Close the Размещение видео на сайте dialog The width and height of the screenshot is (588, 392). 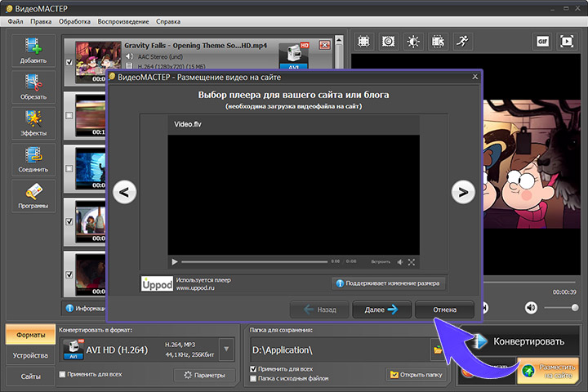[474, 77]
